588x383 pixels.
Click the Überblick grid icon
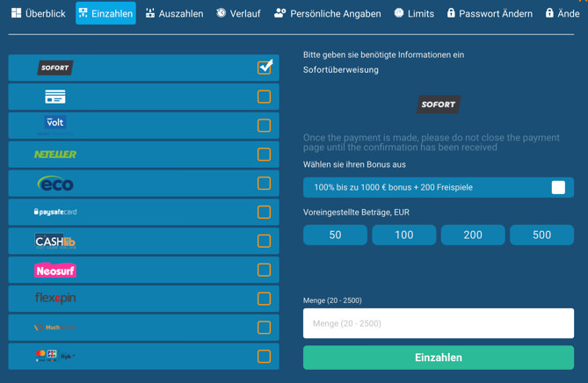(16, 13)
